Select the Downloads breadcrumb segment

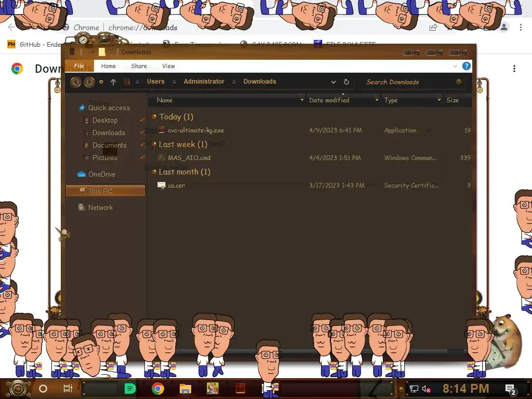click(260, 82)
